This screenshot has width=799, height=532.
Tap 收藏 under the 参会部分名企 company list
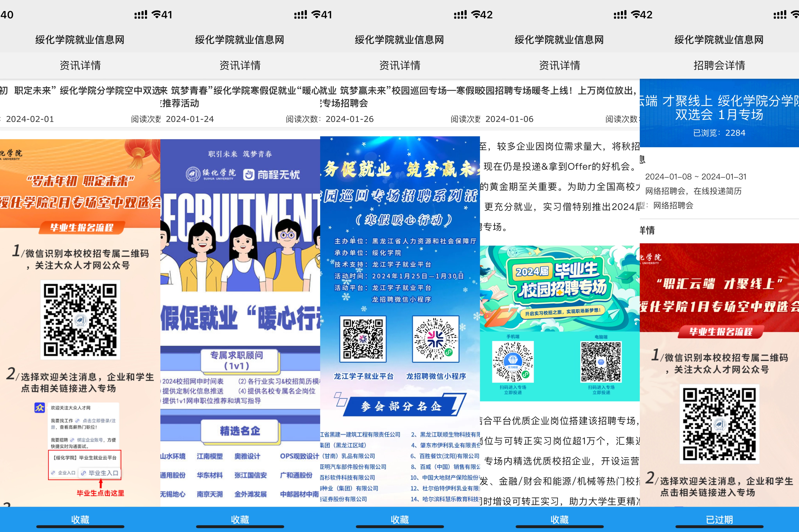pyautogui.click(x=400, y=519)
